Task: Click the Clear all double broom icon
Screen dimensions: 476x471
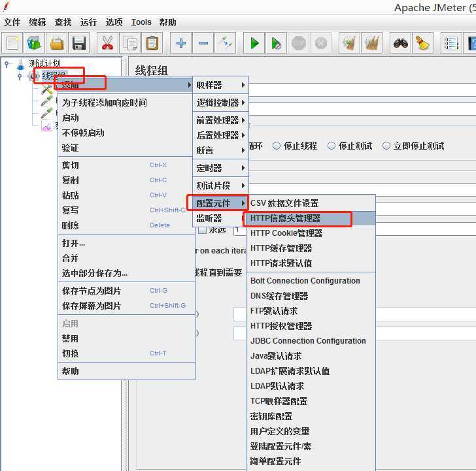Action: pyautogui.click(x=372, y=43)
